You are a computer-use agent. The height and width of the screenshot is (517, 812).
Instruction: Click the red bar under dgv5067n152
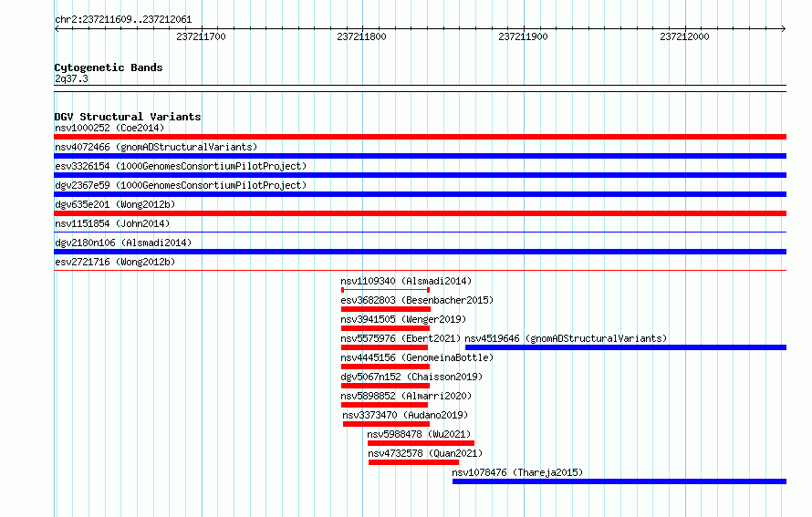pyautogui.click(x=385, y=386)
